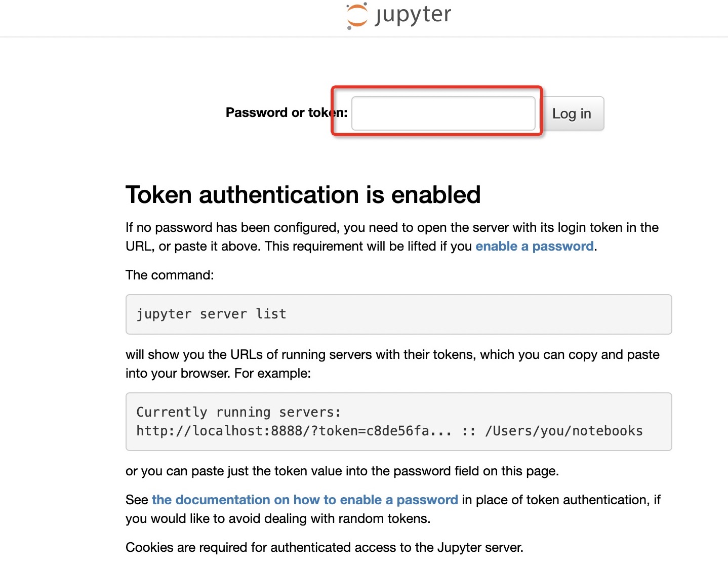The width and height of the screenshot is (728, 567).
Task: Open 'the documentation on how to enable a password' link
Action: 305,500
